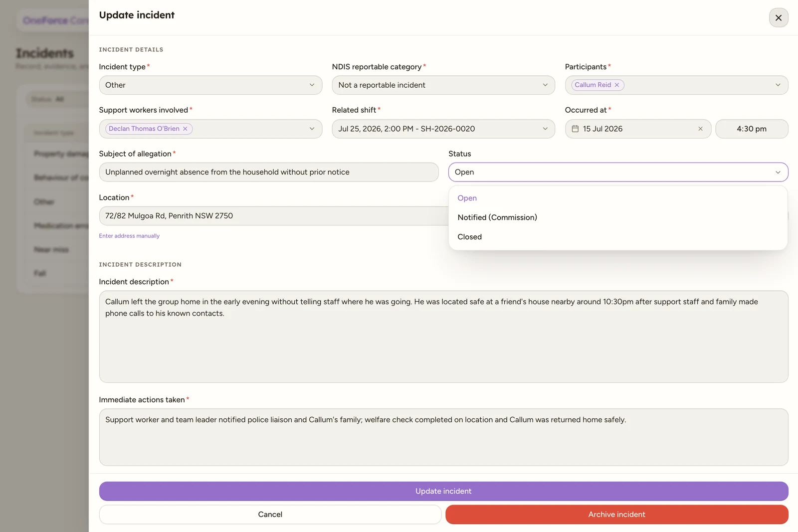
Task: Click the 15 Jul 2026 date field
Action: click(x=638, y=129)
